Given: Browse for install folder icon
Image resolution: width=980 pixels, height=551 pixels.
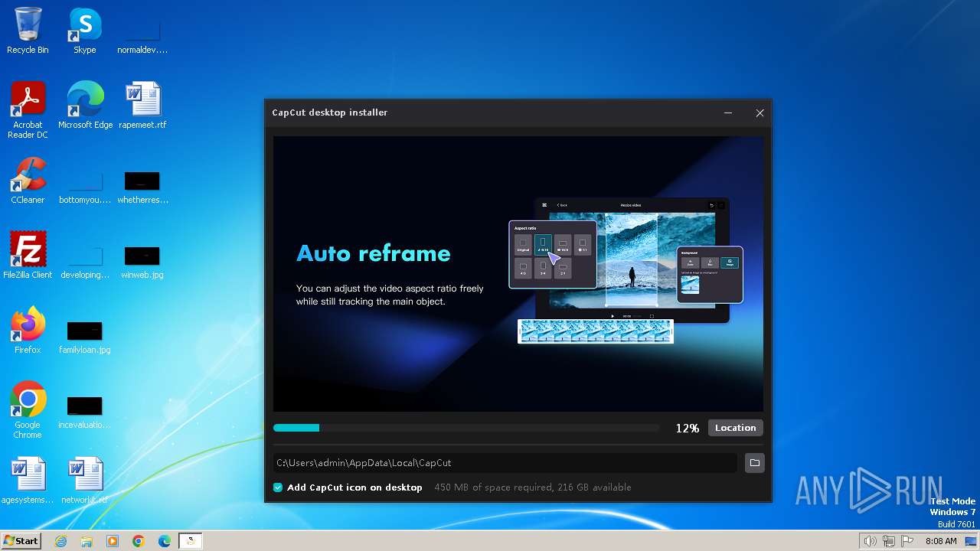Looking at the screenshot, I should tap(754, 462).
